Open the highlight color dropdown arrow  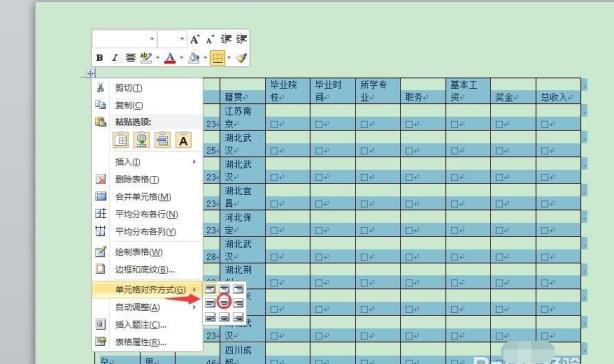pos(157,58)
